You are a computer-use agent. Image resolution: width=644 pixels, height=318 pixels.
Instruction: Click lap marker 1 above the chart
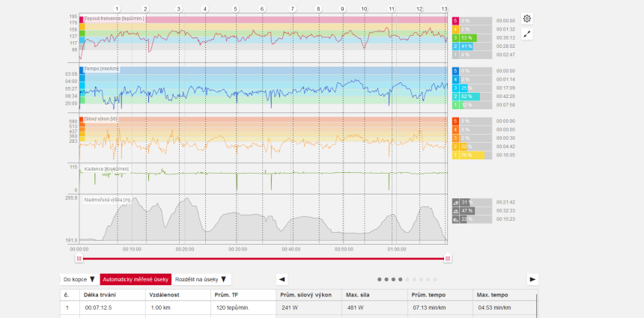pyautogui.click(x=117, y=9)
